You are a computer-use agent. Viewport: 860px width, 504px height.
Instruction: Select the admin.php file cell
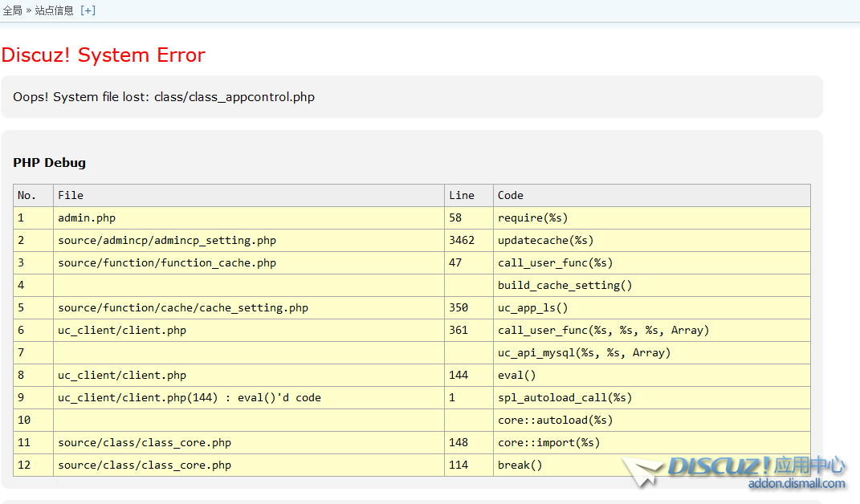pyautogui.click(x=249, y=217)
